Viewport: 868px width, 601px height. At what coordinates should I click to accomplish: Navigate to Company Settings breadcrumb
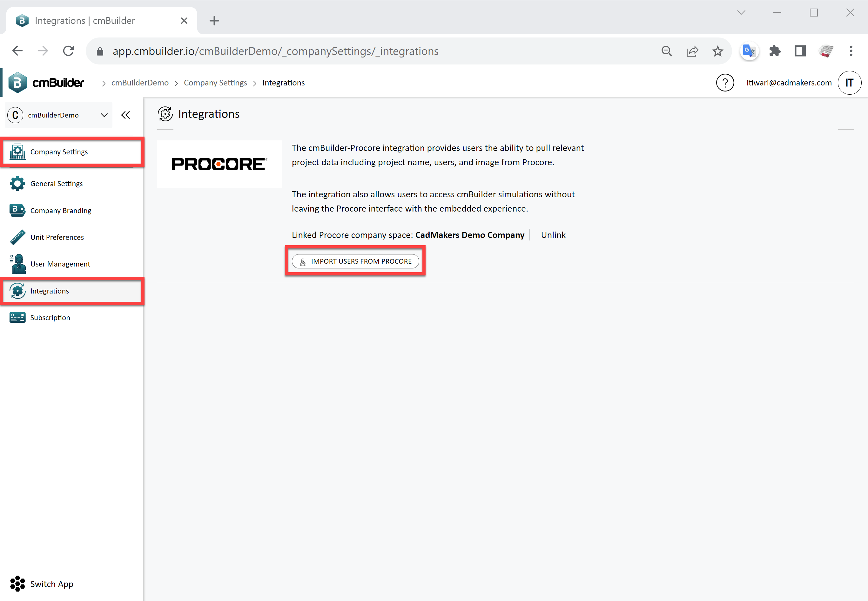pyautogui.click(x=215, y=83)
